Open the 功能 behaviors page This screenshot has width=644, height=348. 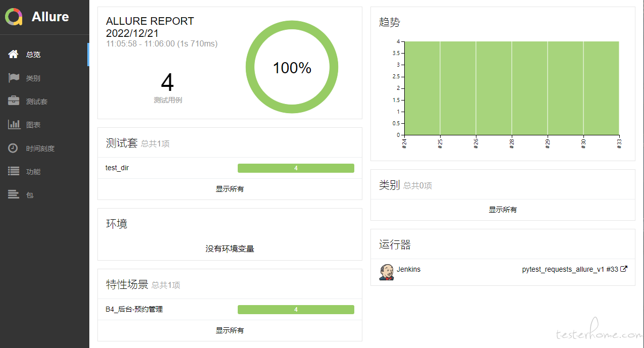44,171
